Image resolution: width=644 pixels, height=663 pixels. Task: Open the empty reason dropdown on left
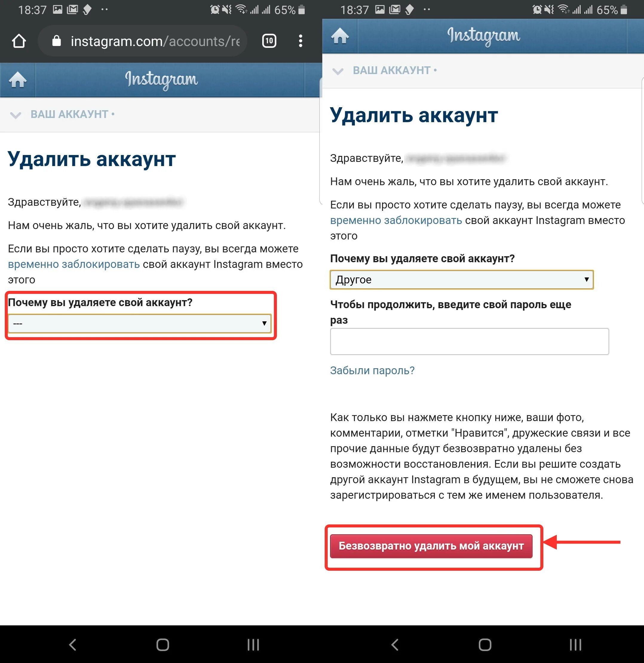(x=139, y=323)
